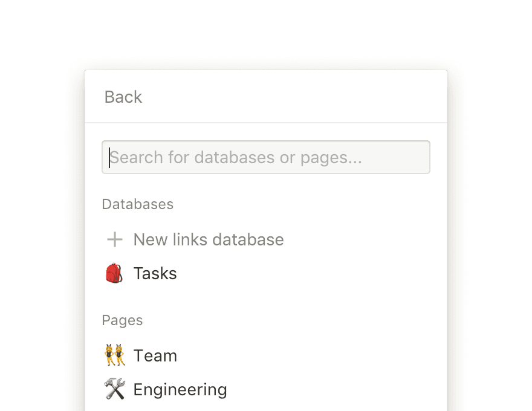Screen dimensions: 532x411
Task: Create a New links database
Action: [209, 239]
